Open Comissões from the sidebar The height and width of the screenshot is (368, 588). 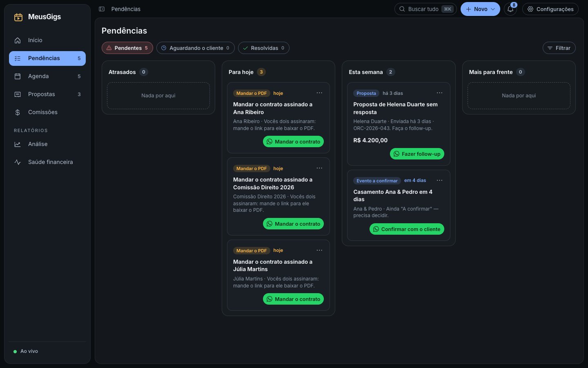coord(47,112)
